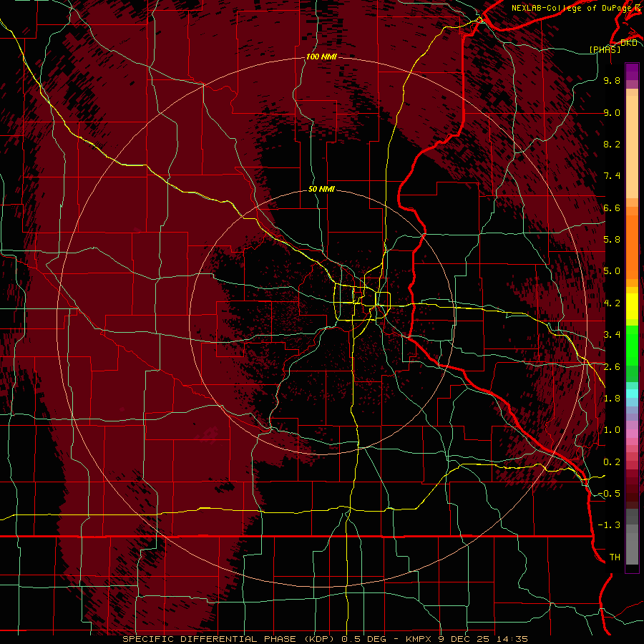Click the purple band at the top of the color bar

pyautogui.click(x=632, y=72)
